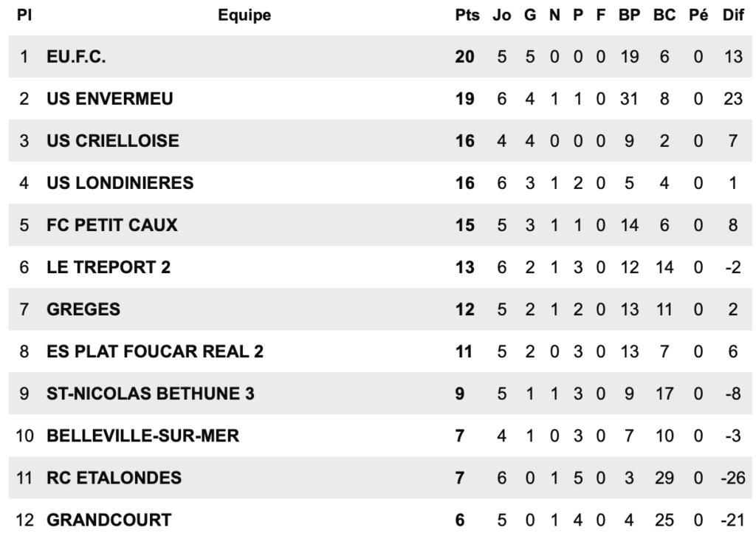Image resolution: width=756 pixels, height=539 pixels.
Task: Select ST-NICOLAS BETHUNE 3 team name
Action: click(x=151, y=394)
